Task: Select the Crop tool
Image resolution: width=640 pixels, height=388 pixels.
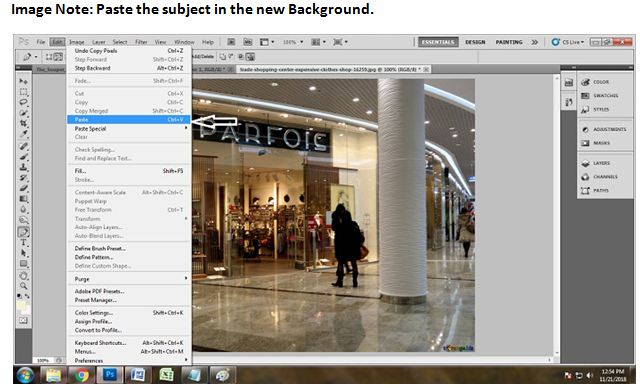Action: (x=23, y=123)
